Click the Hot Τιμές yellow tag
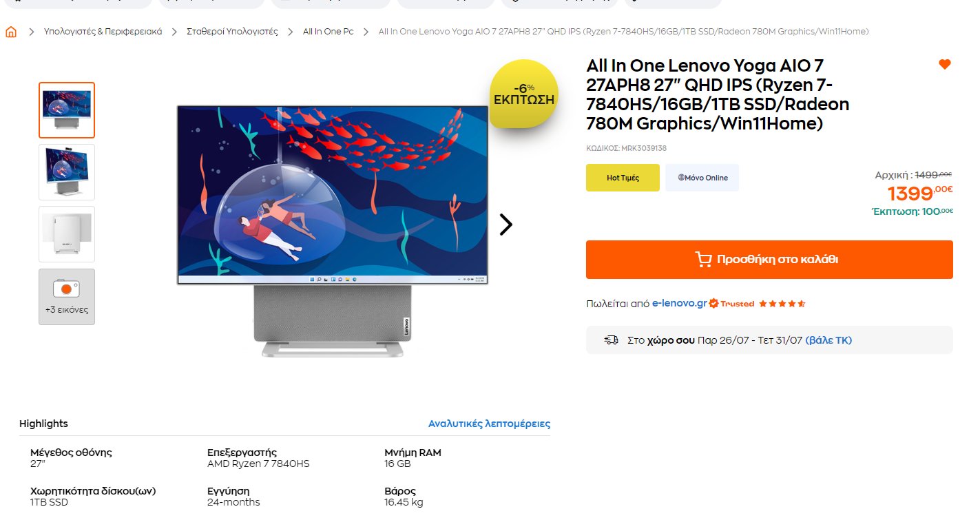Image resolution: width=980 pixels, height=520 pixels. [x=623, y=178]
